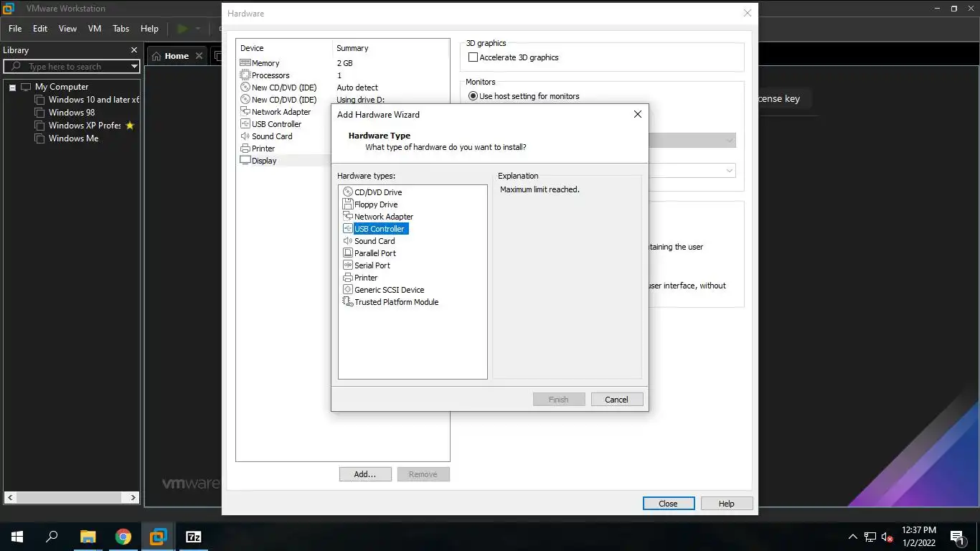The height and width of the screenshot is (551, 980).
Task: Click the Remove button
Action: tap(423, 474)
